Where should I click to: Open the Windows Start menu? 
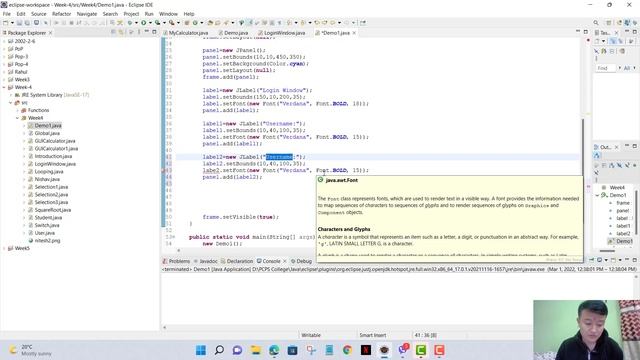[x=201, y=350]
